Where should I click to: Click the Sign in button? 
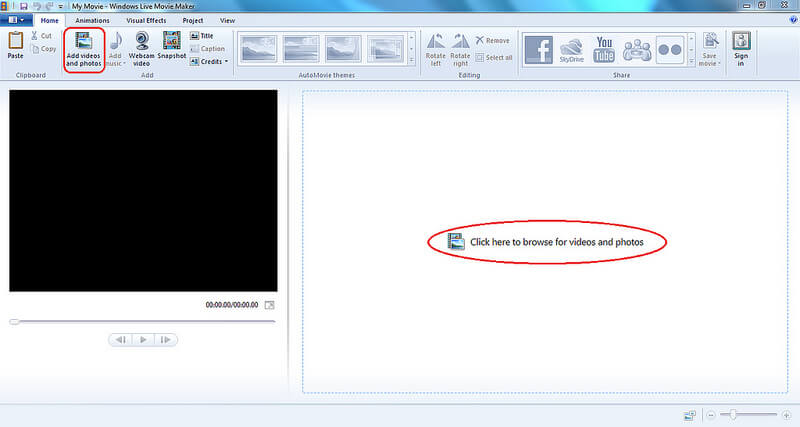741,47
